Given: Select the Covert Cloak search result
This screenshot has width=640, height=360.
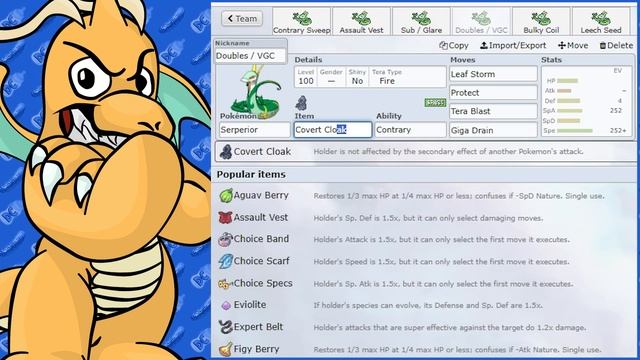Looking at the screenshot, I should click(x=426, y=151).
